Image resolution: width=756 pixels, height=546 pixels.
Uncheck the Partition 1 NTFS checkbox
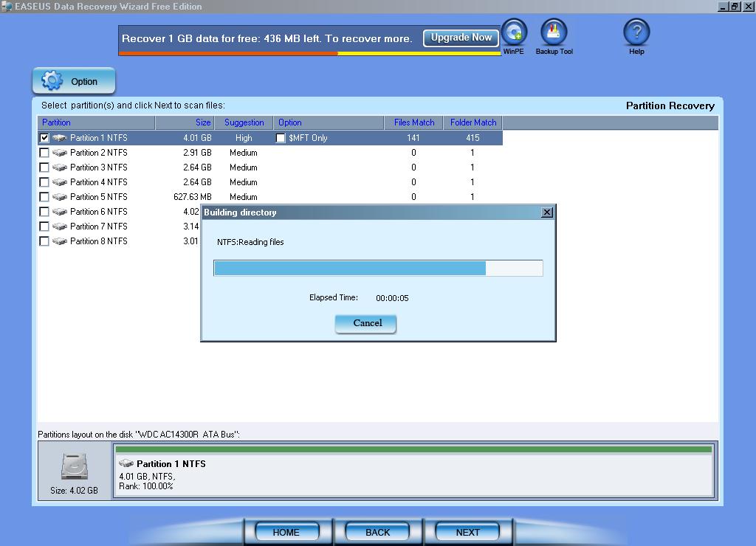pyautogui.click(x=44, y=138)
